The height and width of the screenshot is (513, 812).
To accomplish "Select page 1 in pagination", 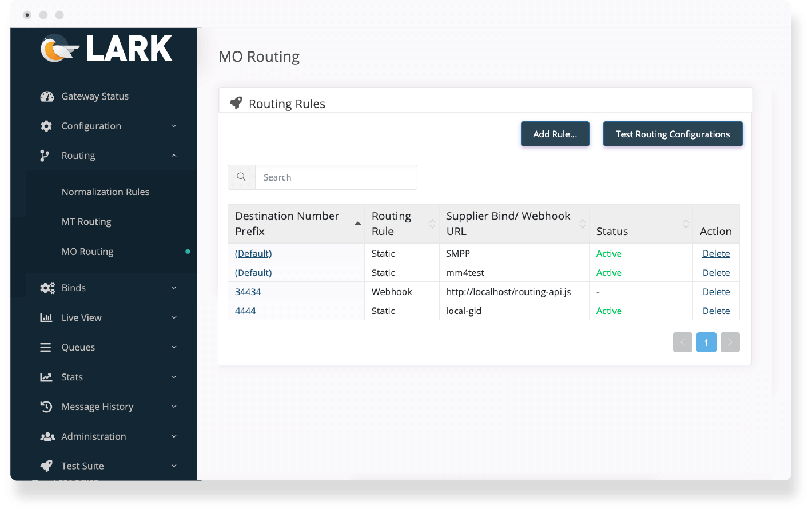I will [706, 343].
